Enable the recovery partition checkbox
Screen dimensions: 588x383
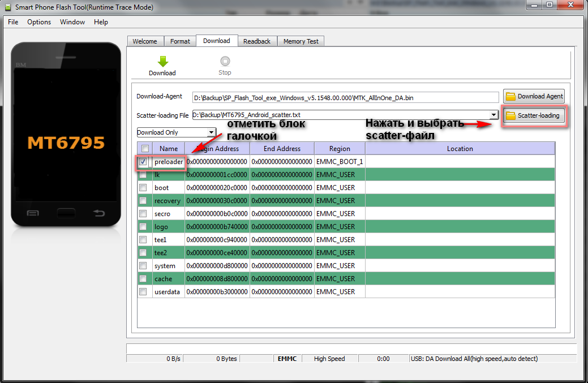coord(143,201)
